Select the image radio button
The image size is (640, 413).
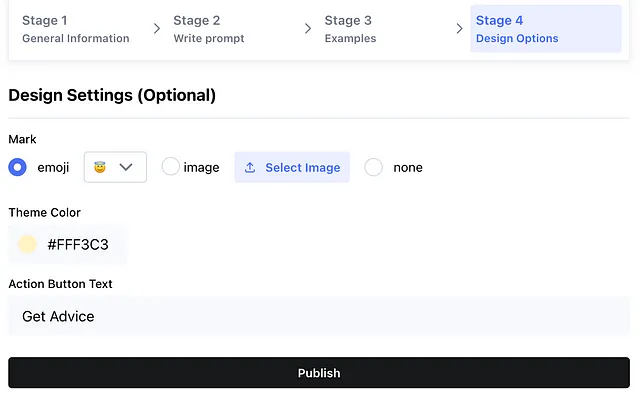(x=171, y=167)
